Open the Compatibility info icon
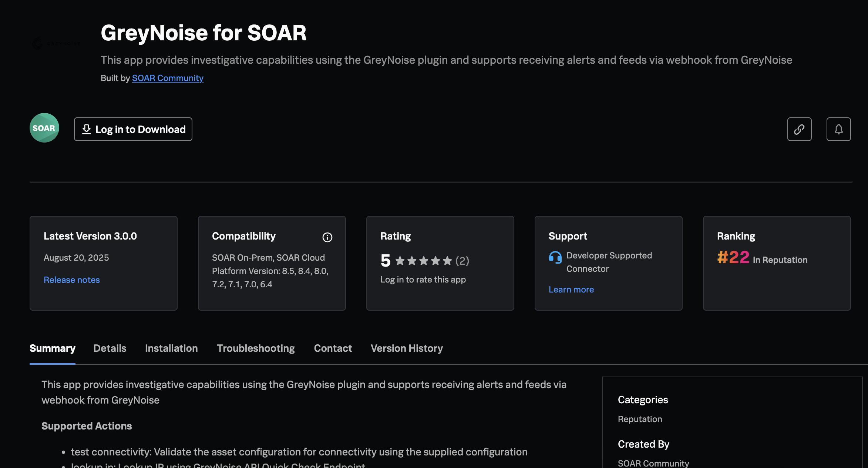868x468 pixels. click(x=327, y=237)
